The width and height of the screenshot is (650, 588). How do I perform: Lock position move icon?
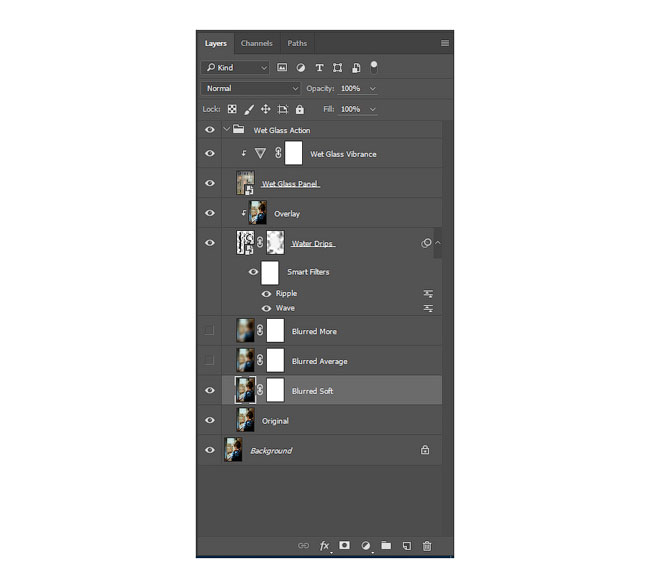point(265,109)
